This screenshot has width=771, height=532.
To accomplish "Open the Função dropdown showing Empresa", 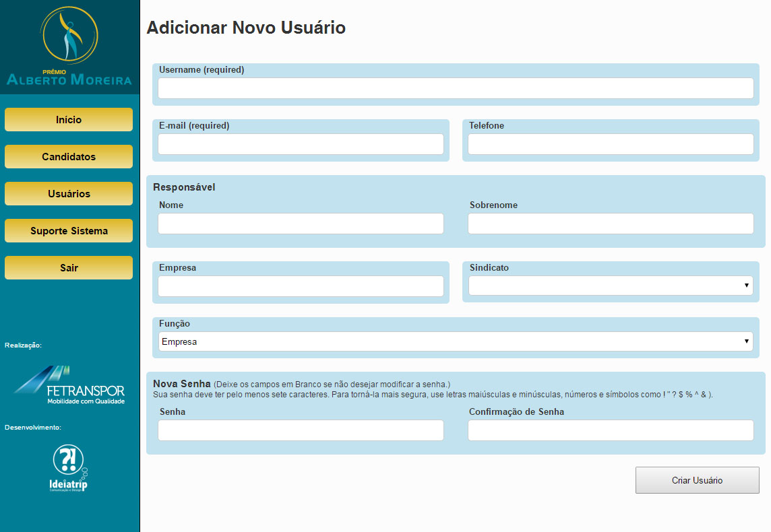I will (456, 341).
